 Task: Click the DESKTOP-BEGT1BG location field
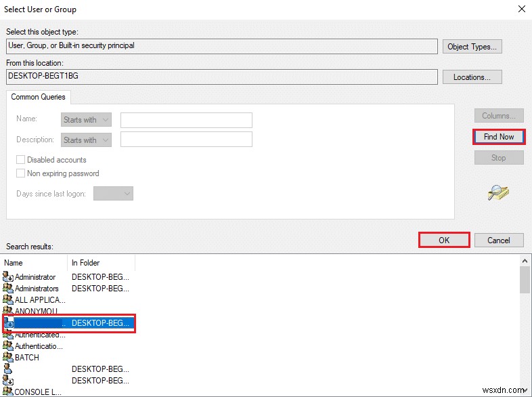click(222, 77)
